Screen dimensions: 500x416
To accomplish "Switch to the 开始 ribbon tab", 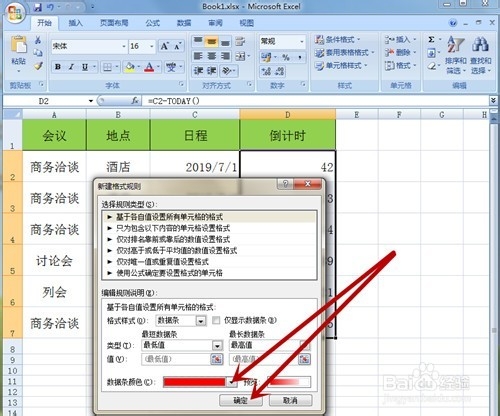I will 44,23.
